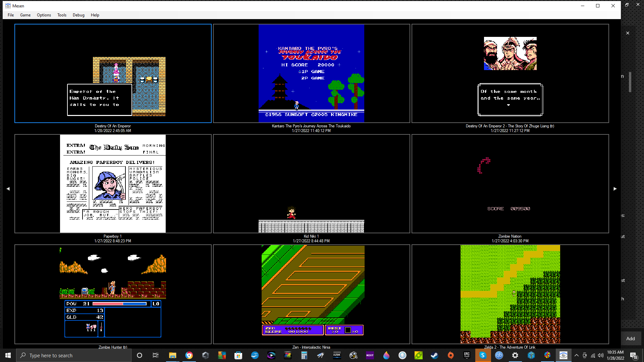Go to previous page of recent games
Screen dimensions: 644x362
coord(8,189)
